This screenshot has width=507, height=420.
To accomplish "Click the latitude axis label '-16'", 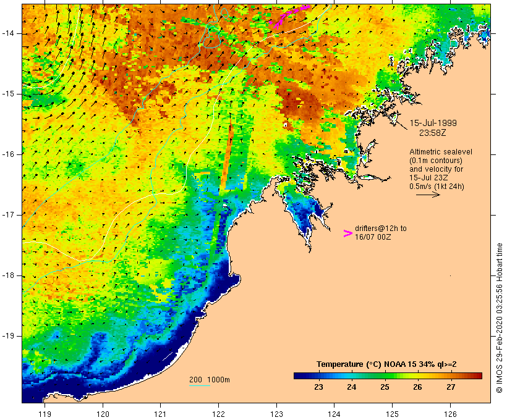I will pos(8,154).
